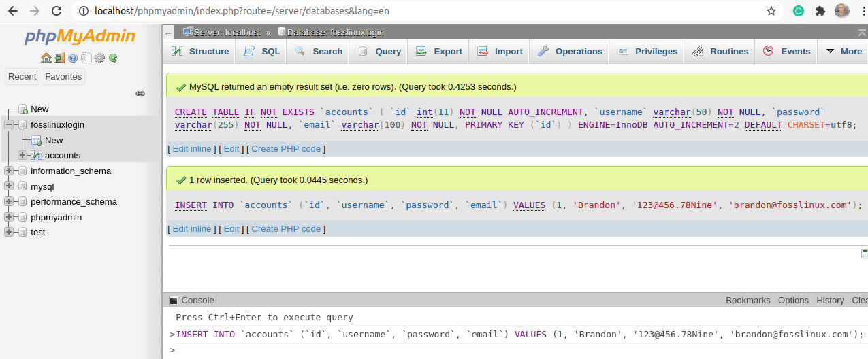Click Create PHP code under INSERT query
Image resolution: width=868 pixels, height=359 pixels.
286,229
